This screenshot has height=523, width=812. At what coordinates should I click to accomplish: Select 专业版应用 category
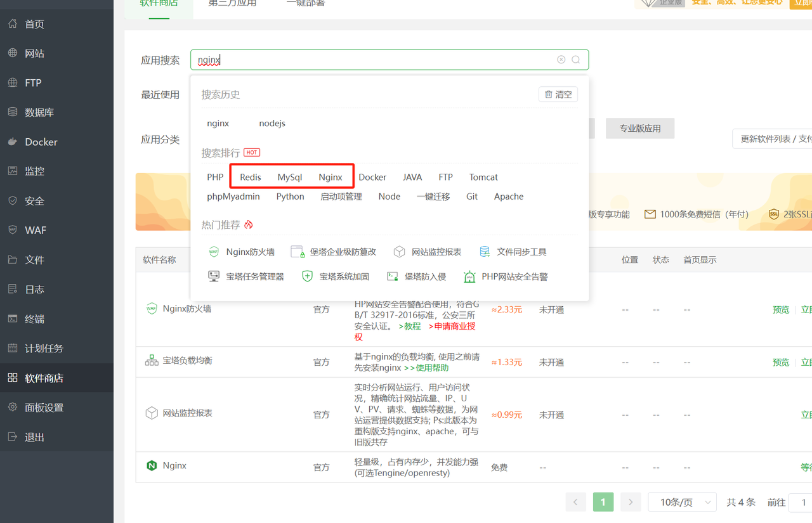(640, 128)
